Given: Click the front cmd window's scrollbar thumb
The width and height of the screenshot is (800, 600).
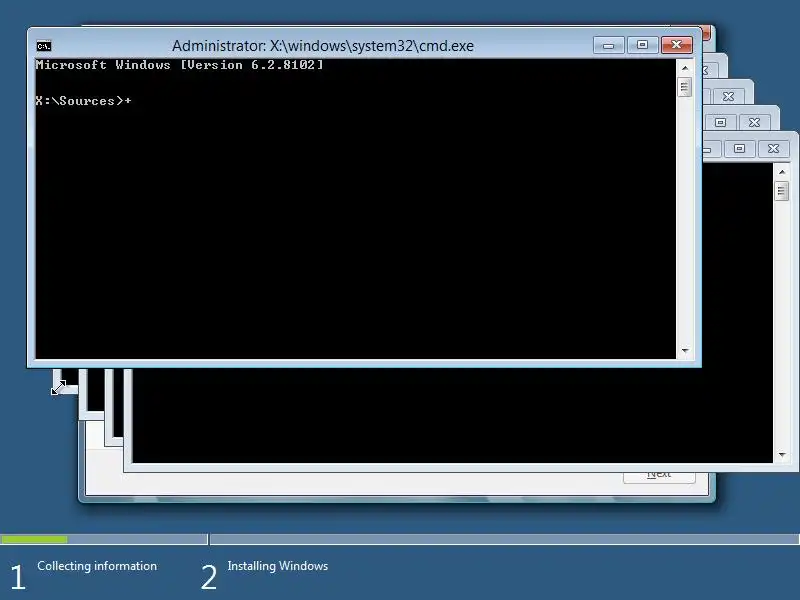Looking at the screenshot, I should point(685,87).
